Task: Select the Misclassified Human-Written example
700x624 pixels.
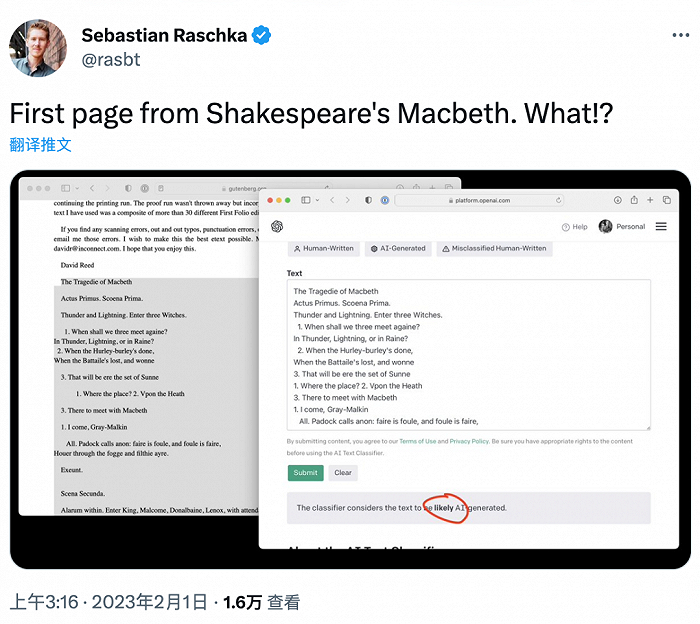Action: (x=494, y=248)
